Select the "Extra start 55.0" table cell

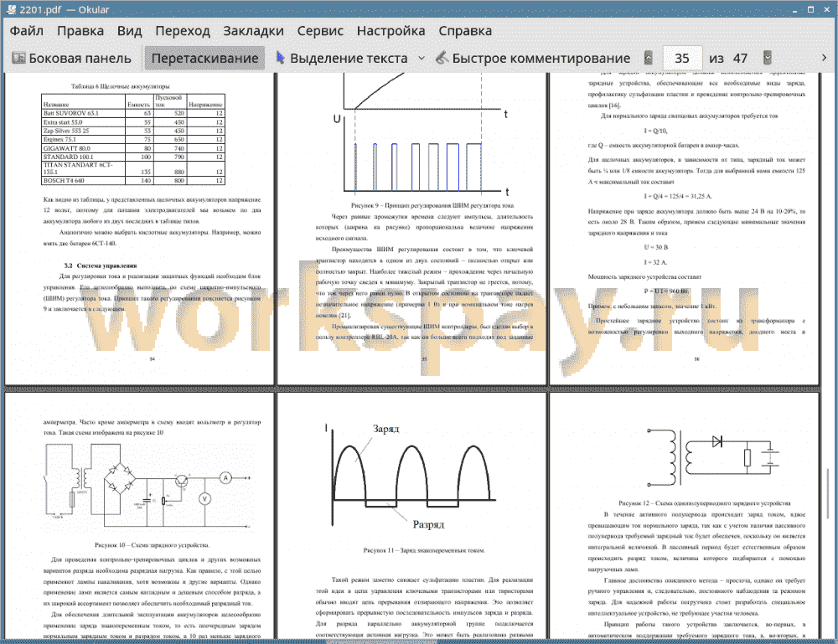63,122
